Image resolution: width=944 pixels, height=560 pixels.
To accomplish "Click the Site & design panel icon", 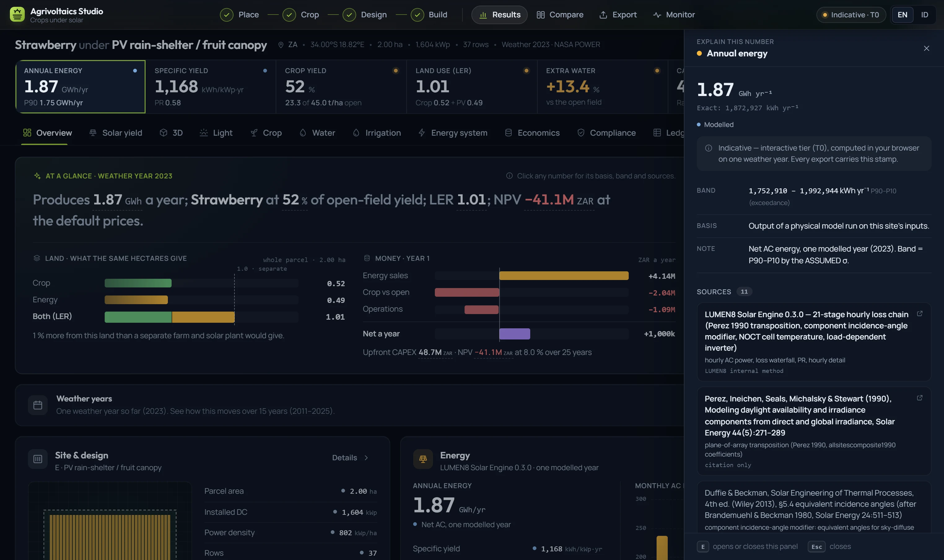I will click(38, 459).
